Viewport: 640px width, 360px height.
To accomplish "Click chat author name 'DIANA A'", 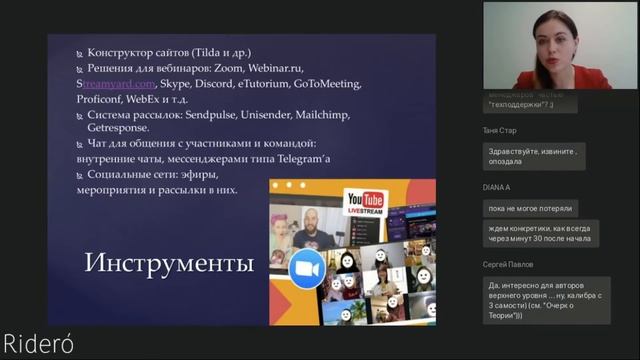I will [496, 187].
